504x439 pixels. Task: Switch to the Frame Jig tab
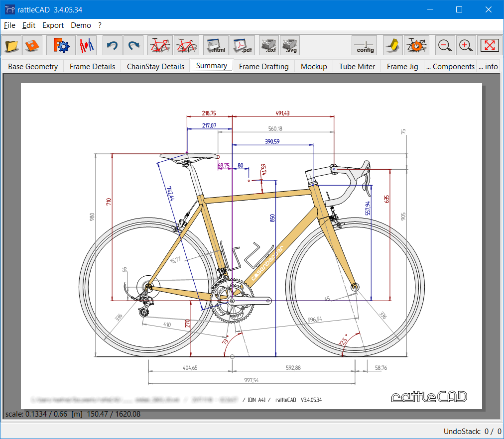[x=402, y=67]
